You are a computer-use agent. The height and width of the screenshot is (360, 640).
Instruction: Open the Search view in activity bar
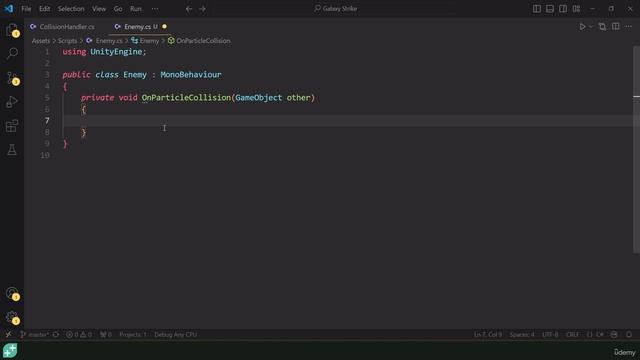[x=12, y=53]
